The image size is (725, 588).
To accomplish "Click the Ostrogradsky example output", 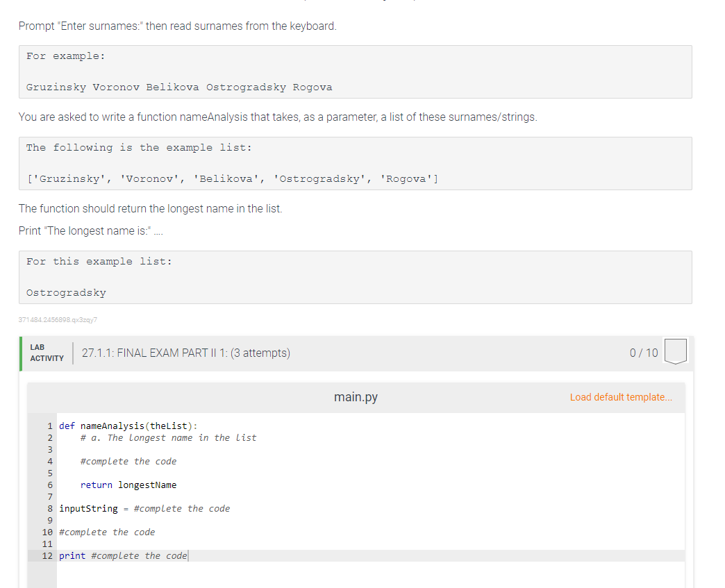I will pos(66,292).
